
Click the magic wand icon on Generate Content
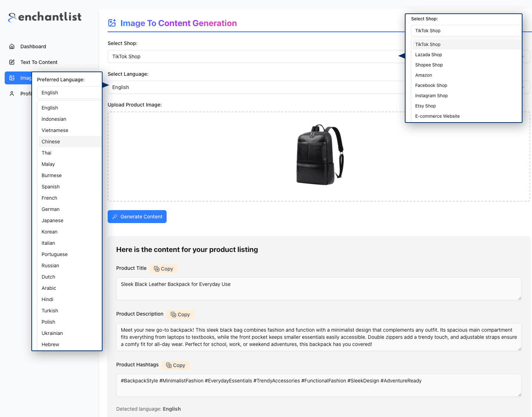115,217
